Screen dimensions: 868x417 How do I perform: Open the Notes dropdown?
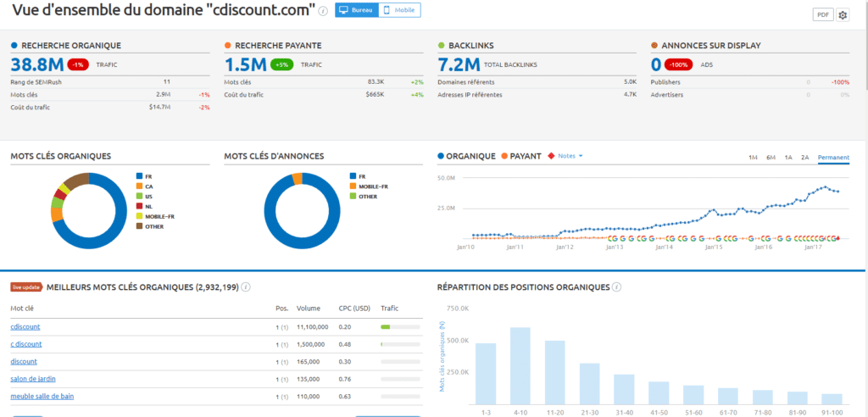tap(570, 156)
